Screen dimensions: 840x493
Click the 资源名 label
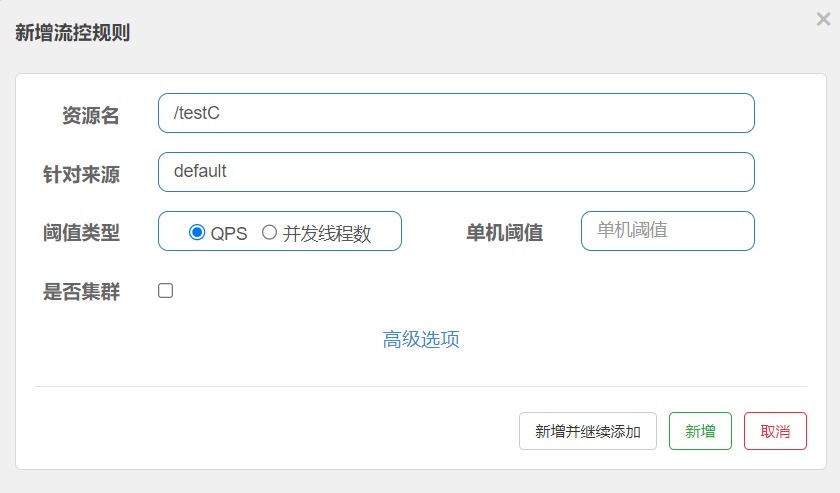click(91, 115)
